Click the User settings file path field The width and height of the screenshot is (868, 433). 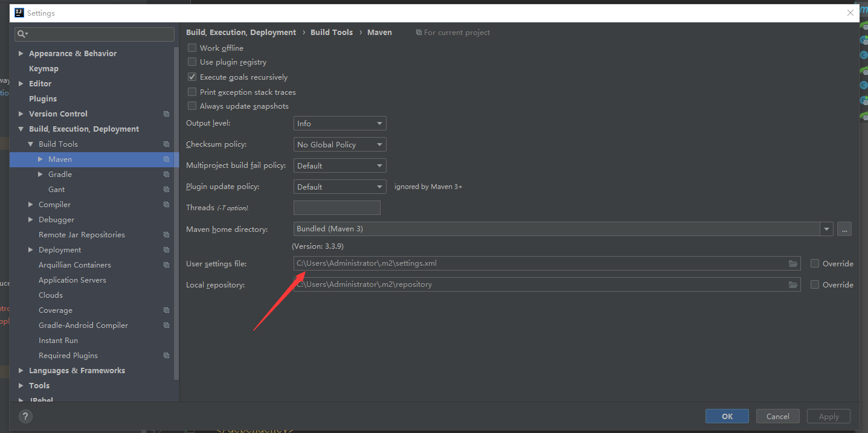[x=547, y=264]
